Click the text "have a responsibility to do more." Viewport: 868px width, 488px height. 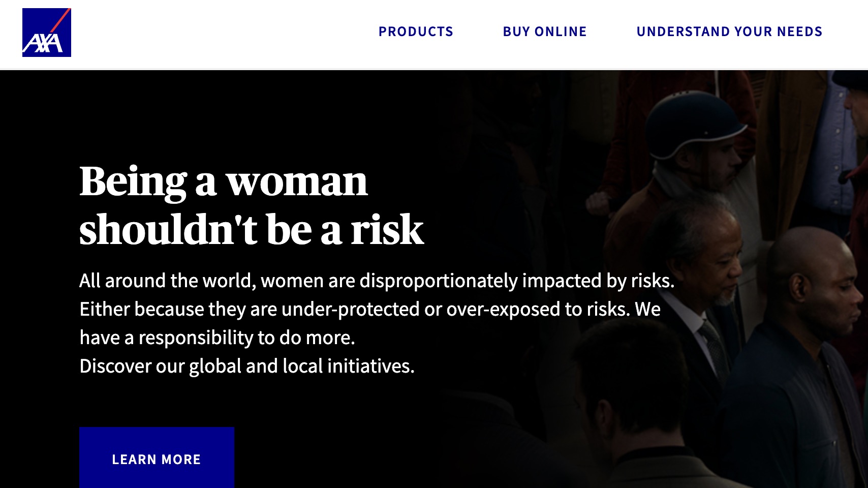[217, 338]
